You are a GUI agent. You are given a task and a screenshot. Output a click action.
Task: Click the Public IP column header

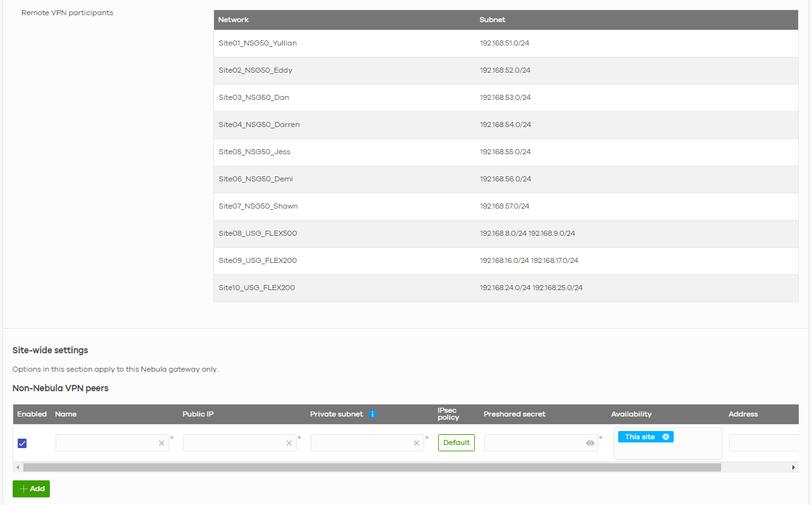tap(198, 414)
